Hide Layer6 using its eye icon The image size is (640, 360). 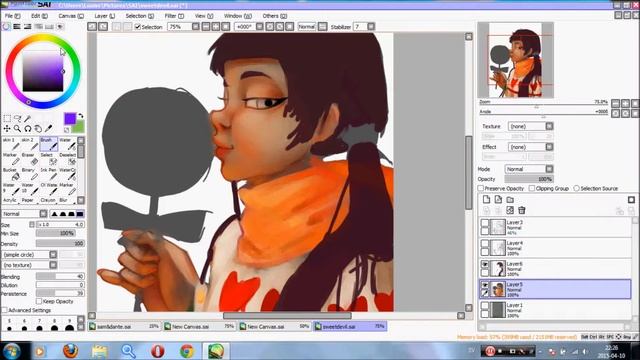coord(484,264)
